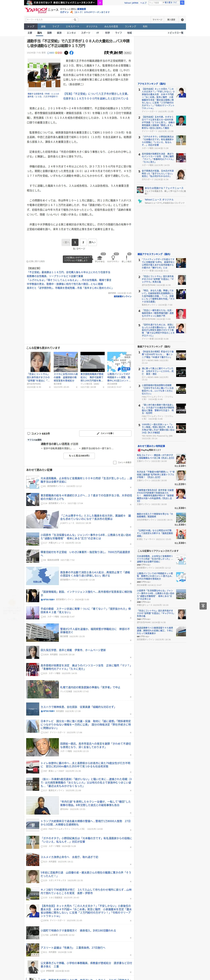
Task: Share article on Facebook icon
Action: pos(71,53)
